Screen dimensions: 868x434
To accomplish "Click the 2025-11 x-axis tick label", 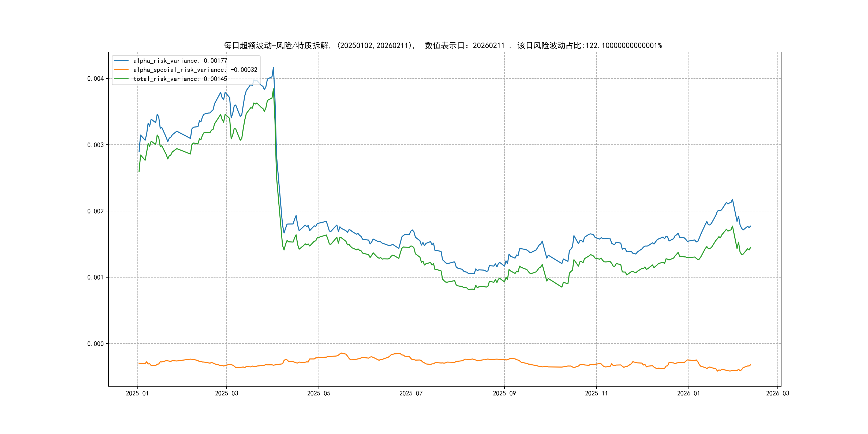I will pos(596,393).
